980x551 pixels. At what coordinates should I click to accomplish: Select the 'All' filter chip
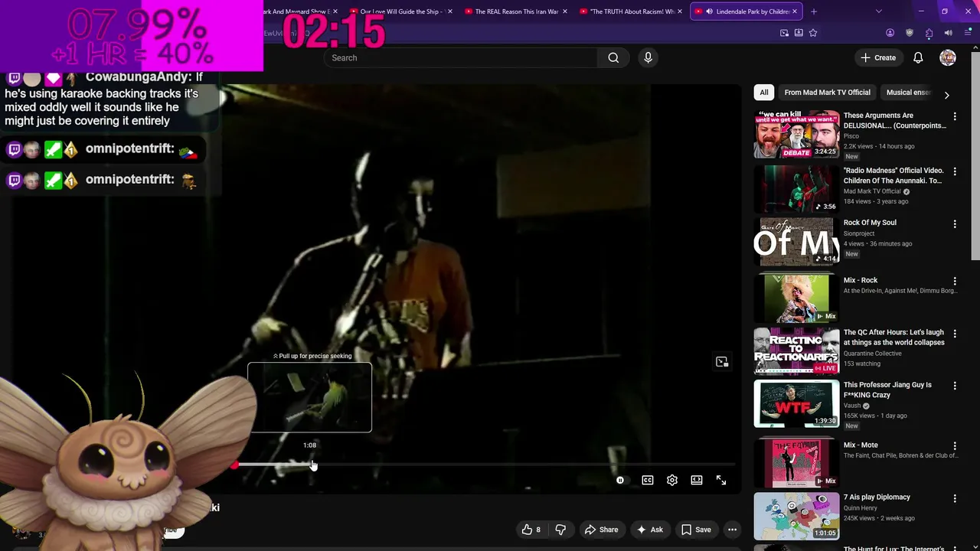coord(763,93)
